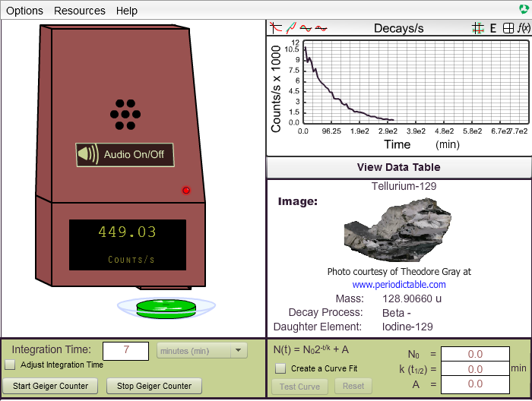The width and height of the screenshot is (532, 401).
Task: Click the 128.90660 u mass value
Action: pos(412,298)
